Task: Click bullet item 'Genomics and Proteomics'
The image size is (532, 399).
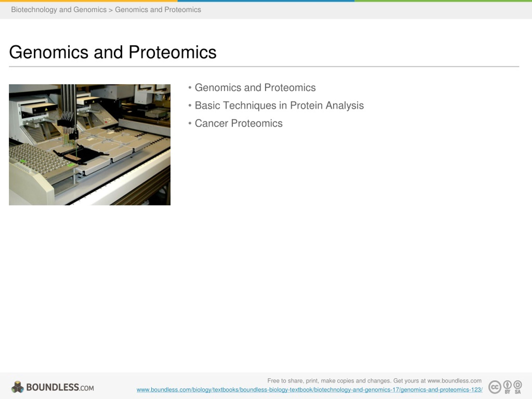Action: [255, 87]
